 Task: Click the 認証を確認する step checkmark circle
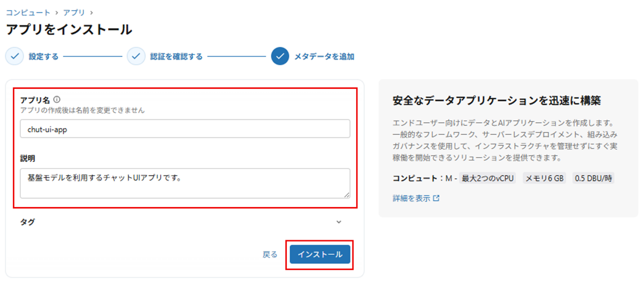point(136,56)
